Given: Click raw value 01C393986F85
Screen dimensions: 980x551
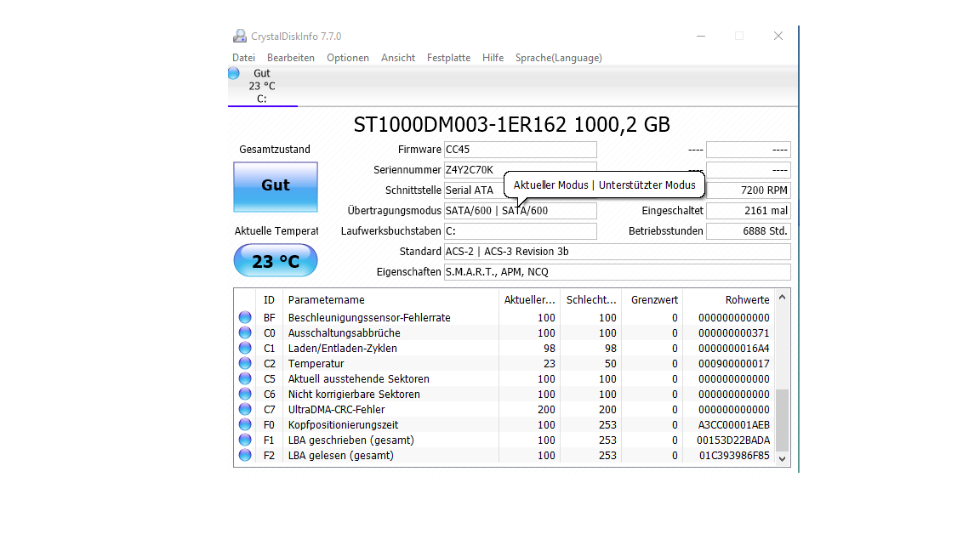Looking at the screenshot, I should (734, 456).
